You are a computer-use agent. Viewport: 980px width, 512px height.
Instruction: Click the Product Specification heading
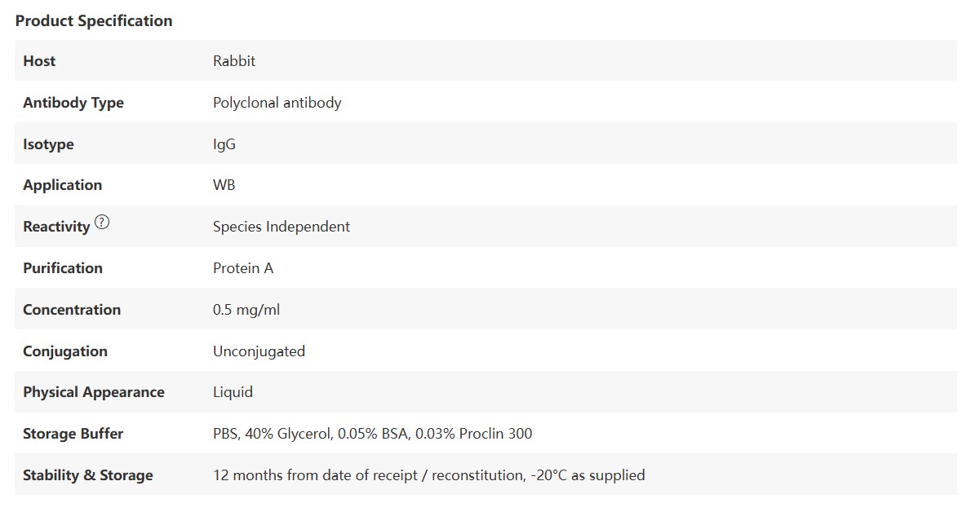[x=94, y=21]
